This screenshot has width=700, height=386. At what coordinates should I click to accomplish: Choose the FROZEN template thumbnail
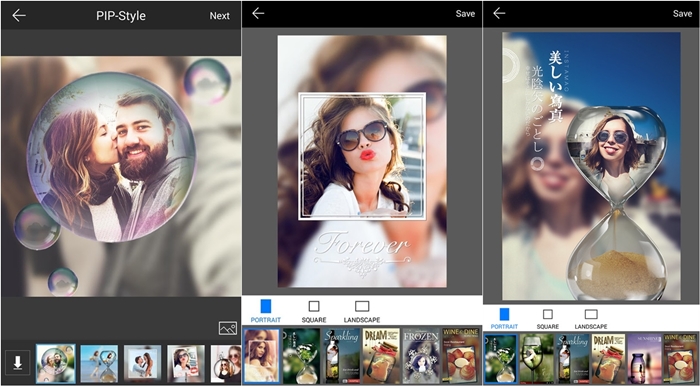pos(421,356)
